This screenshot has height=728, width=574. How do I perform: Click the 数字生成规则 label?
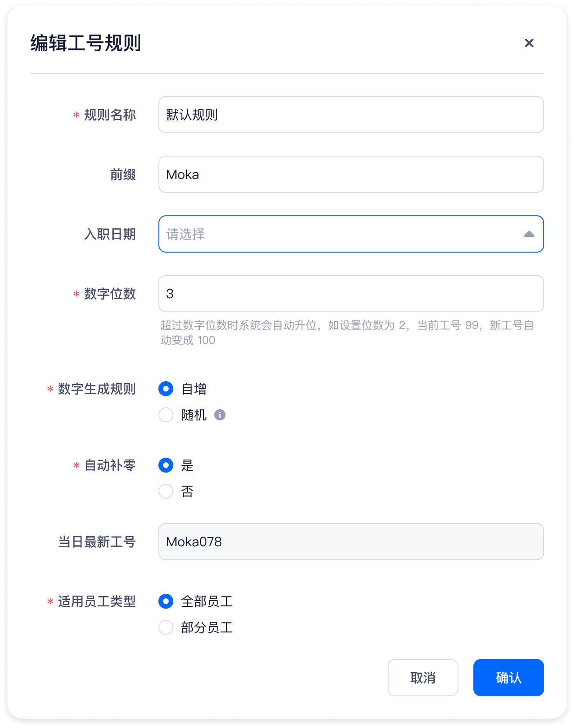pyautogui.click(x=96, y=389)
